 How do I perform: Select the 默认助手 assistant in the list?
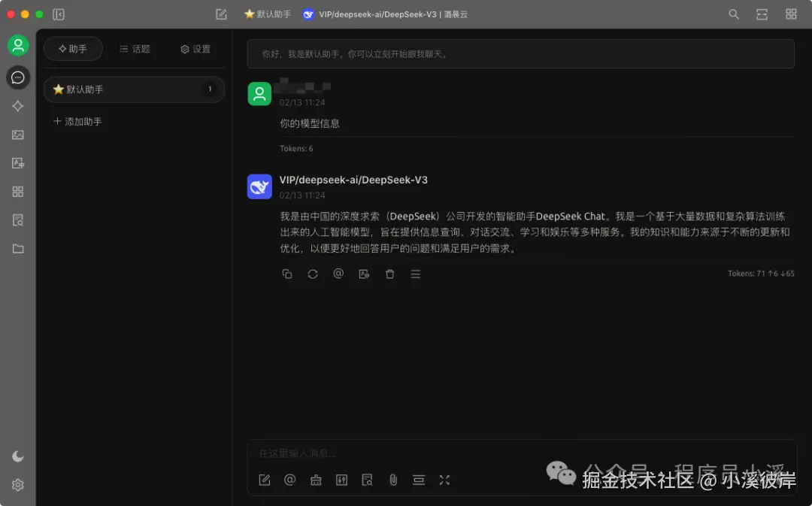tap(134, 89)
